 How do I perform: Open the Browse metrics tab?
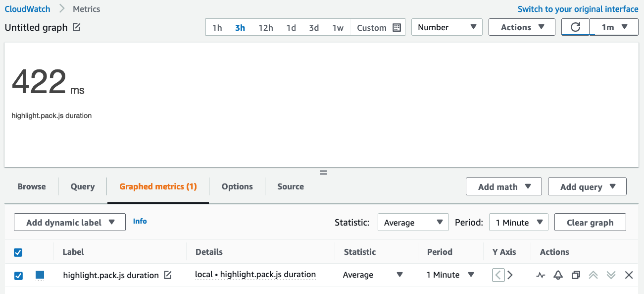click(x=31, y=186)
